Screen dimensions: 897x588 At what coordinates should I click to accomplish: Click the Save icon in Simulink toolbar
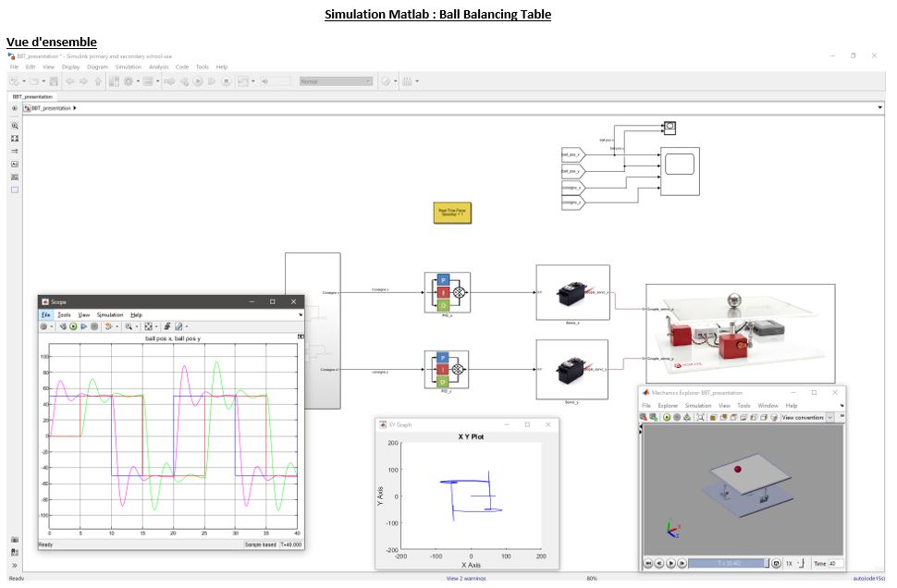pos(54,81)
